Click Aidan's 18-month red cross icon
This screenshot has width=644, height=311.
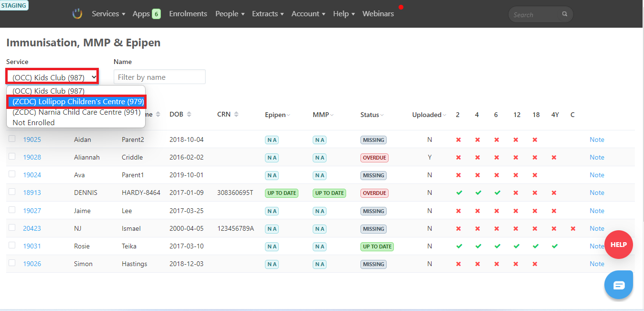[535, 140]
